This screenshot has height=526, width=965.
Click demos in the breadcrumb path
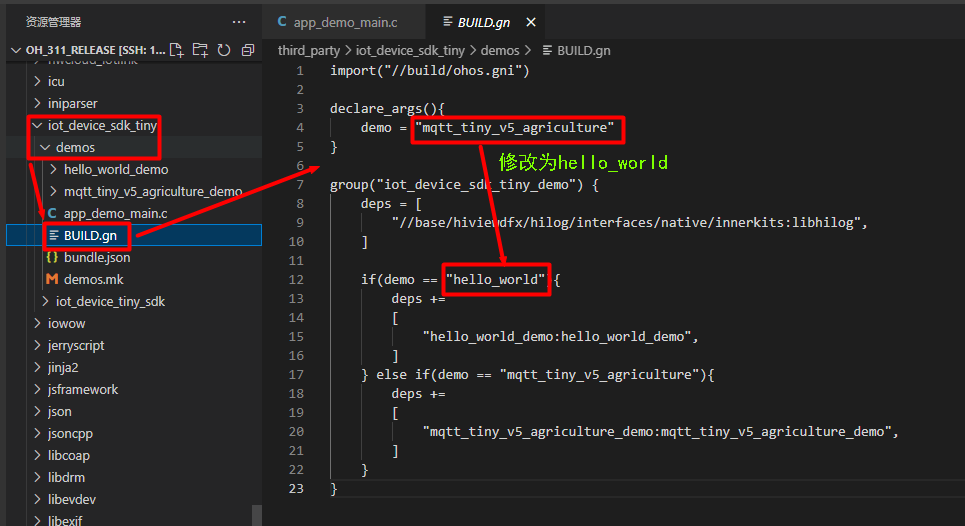point(500,50)
